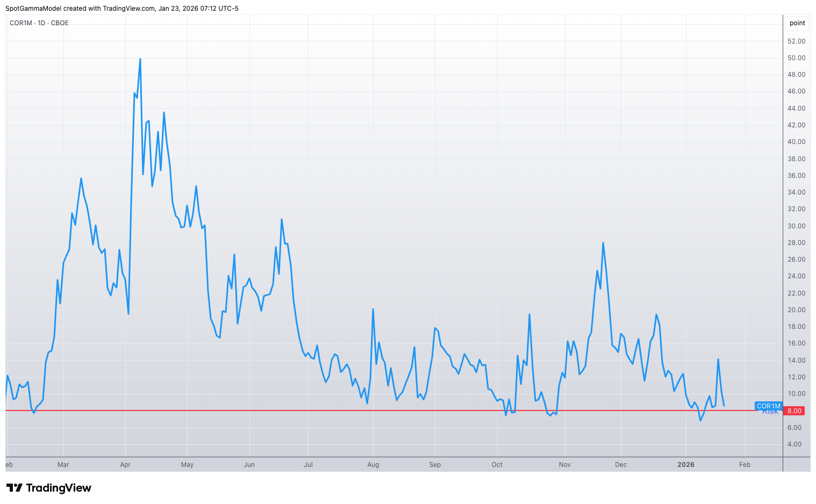Click the blue COR1M series label tag
Screen dimensions: 816x504
click(x=768, y=406)
